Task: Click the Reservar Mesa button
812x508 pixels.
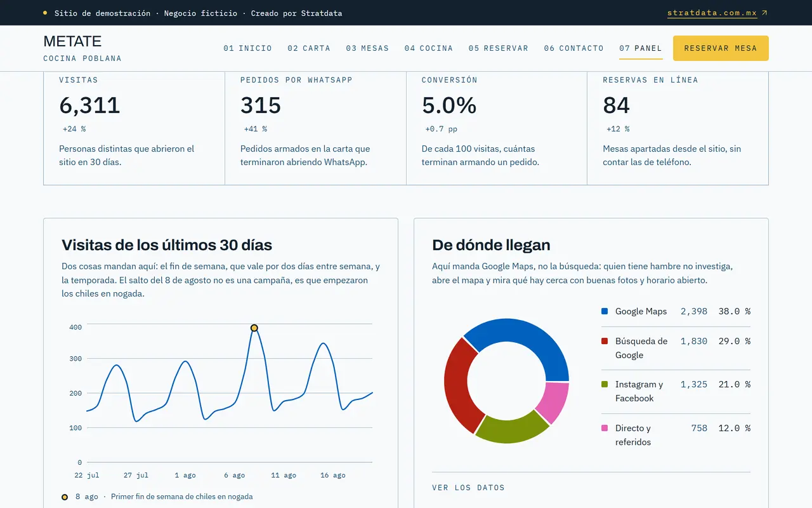Action: 721,48
